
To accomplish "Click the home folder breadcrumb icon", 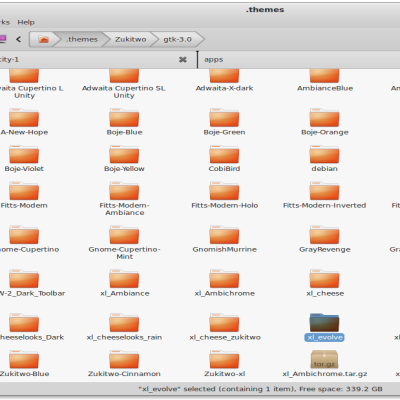I will 43,39.
